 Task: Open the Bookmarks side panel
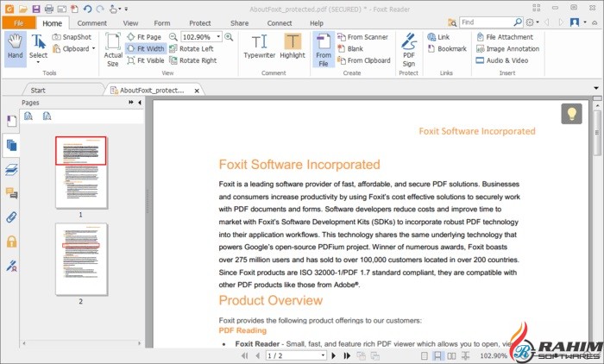coord(11,122)
